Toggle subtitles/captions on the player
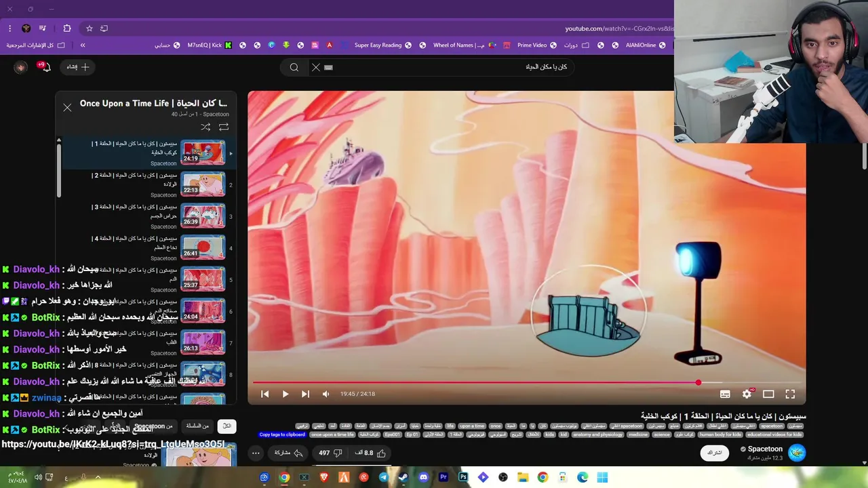 [x=725, y=394]
